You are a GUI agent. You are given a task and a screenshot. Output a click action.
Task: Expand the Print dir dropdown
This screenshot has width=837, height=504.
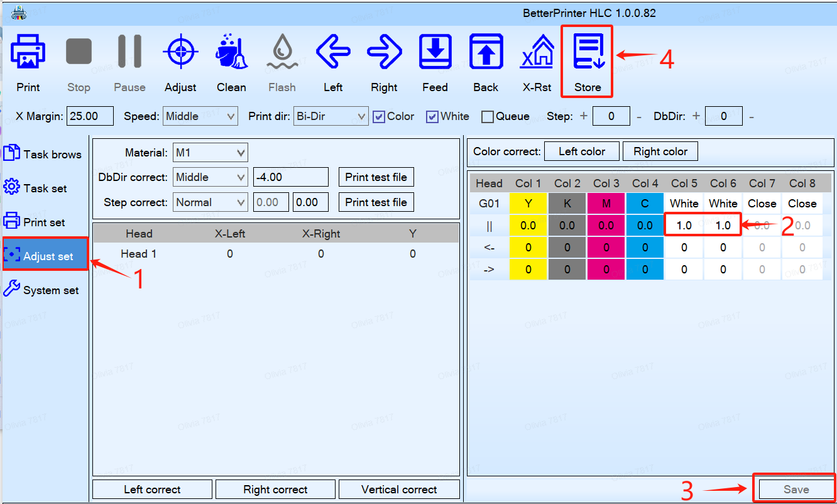(331, 116)
